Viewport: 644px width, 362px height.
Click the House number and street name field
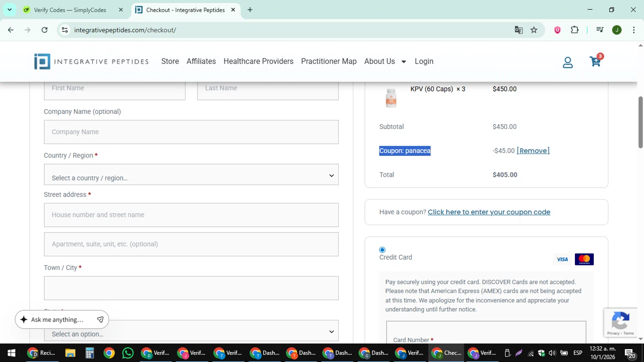tap(191, 215)
